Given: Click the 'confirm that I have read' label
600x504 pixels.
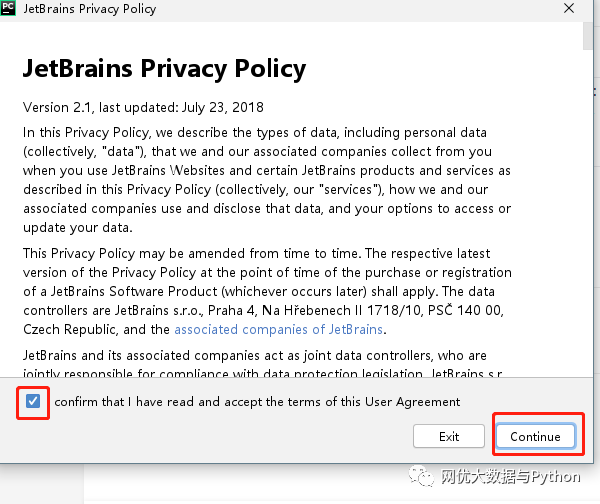Looking at the screenshot, I should point(257,402).
